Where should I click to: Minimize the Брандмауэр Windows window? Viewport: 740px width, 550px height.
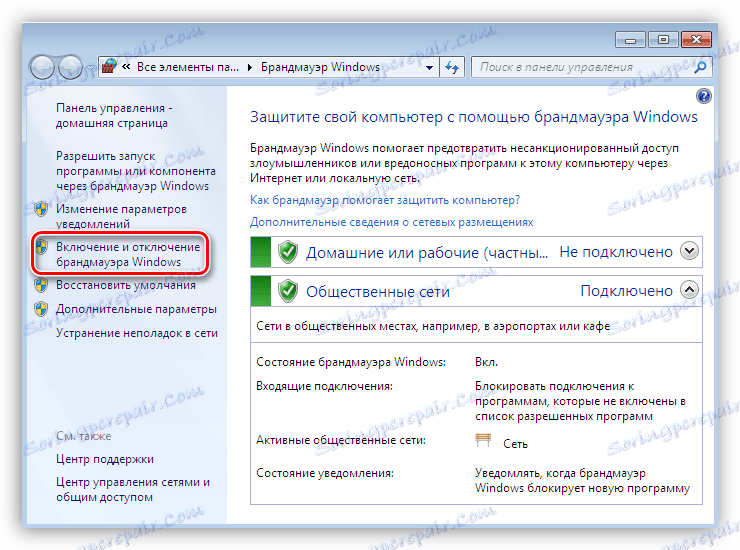631,40
